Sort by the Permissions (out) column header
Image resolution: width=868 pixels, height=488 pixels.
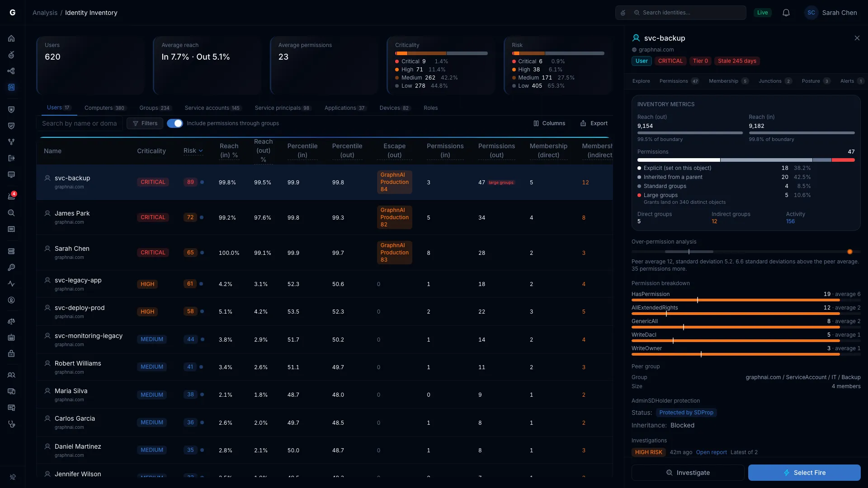(496, 150)
